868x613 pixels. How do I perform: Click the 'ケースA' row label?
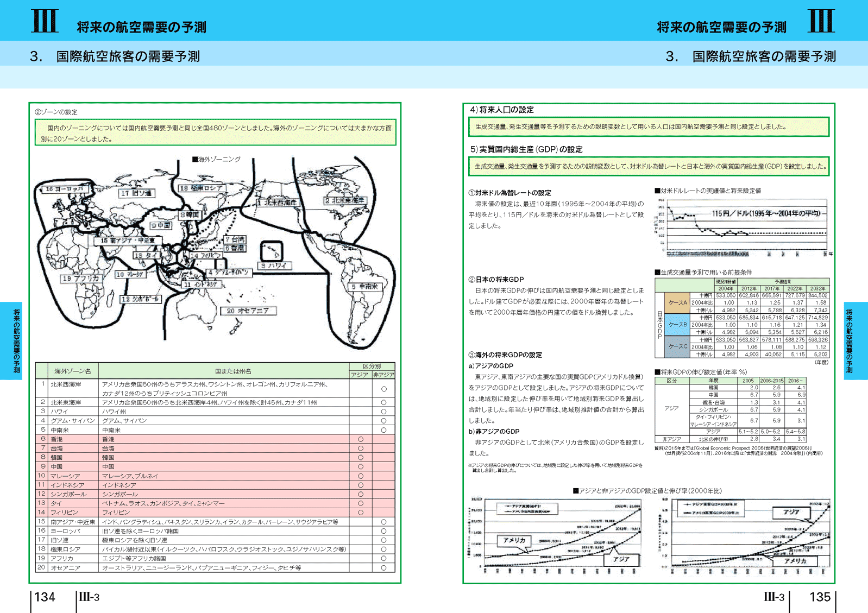coord(677,303)
